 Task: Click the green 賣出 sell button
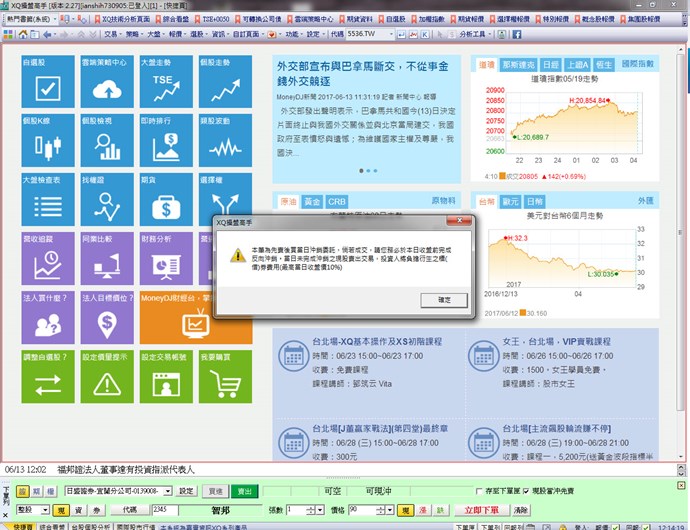(244, 491)
